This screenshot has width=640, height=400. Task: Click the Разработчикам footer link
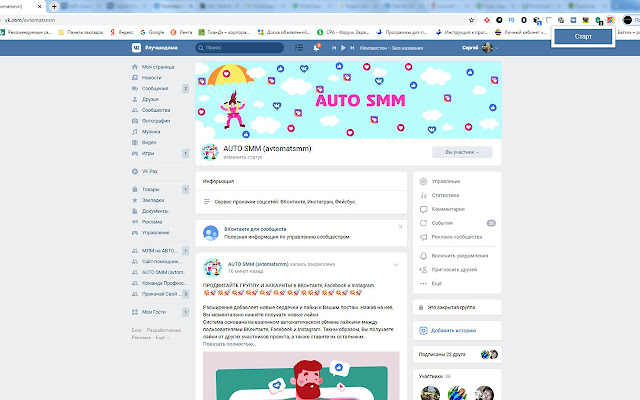[x=164, y=330]
